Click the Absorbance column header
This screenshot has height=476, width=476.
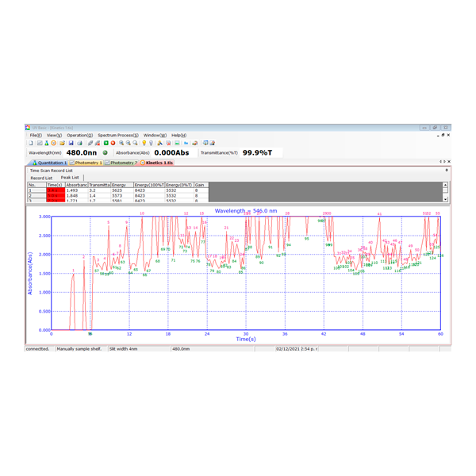click(x=76, y=185)
